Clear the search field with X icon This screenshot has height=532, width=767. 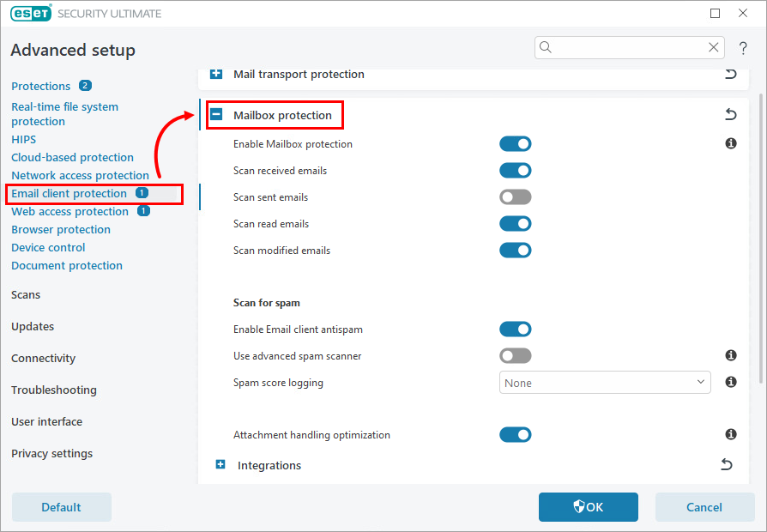click(x=713, y=48)
